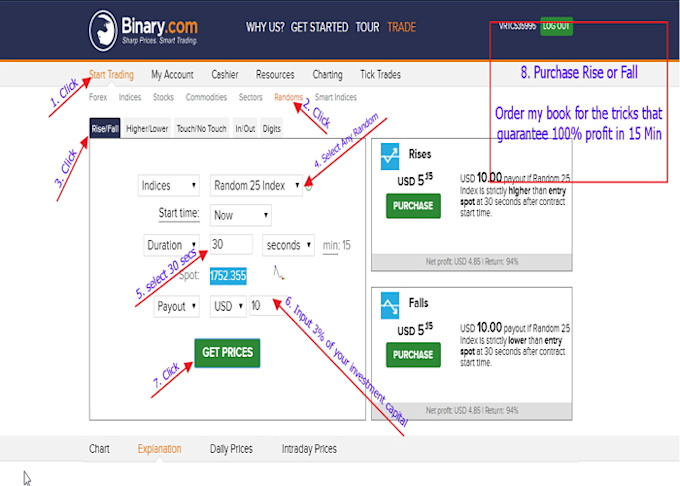Switch to the Touch/No Touch tab

(x=201, y=128)
